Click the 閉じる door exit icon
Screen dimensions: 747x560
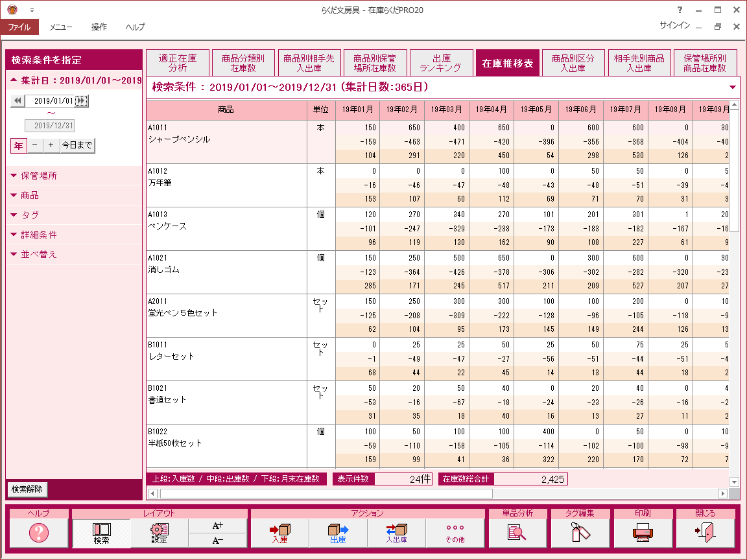click(x=705, y=532)
